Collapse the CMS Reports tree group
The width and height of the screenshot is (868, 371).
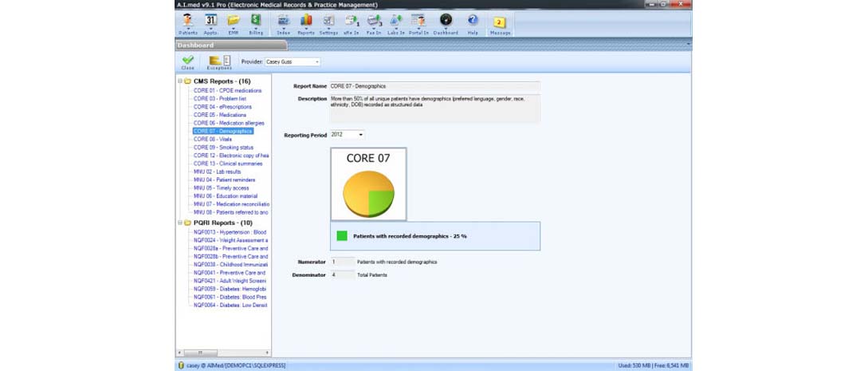[180, 81]
